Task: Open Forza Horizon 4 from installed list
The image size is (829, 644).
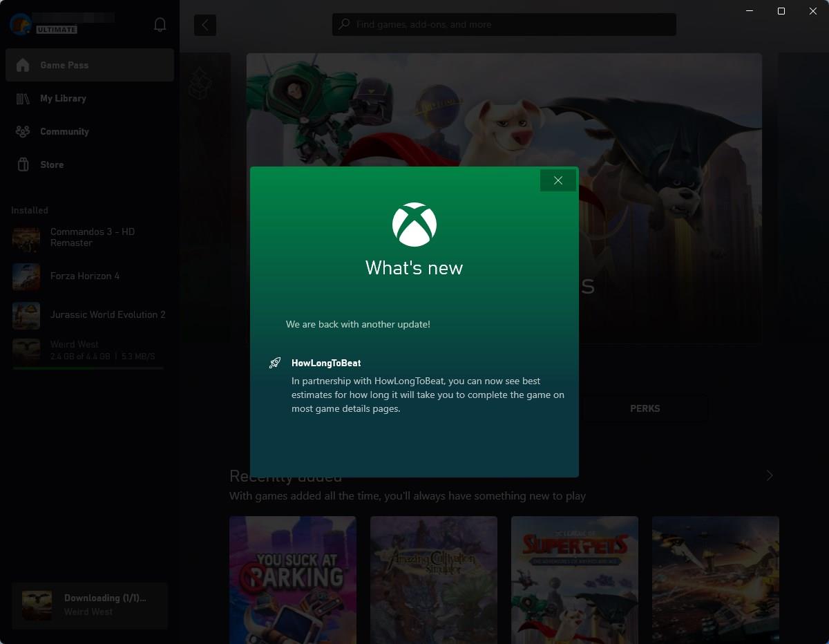Action: (90, 276)
